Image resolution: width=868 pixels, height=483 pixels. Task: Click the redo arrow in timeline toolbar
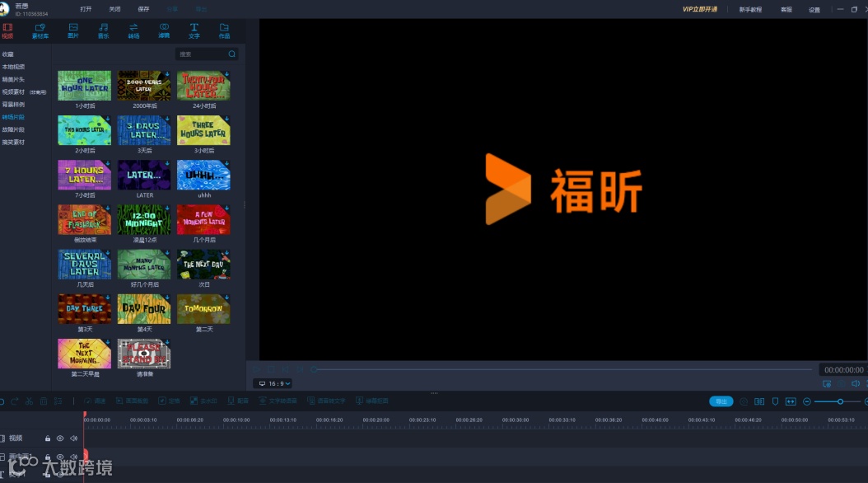(15, 401)
